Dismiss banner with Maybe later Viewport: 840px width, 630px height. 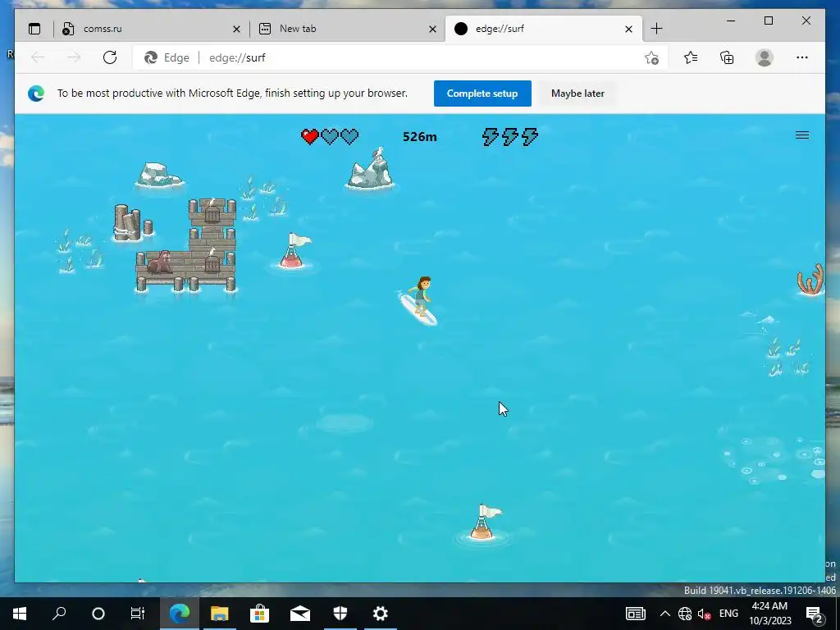coord(577,94)
